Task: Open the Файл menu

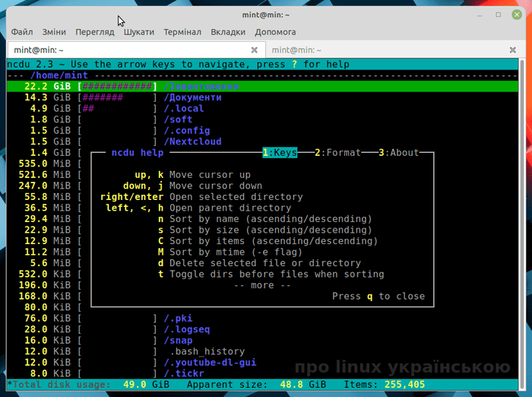Action: [22, 32]
